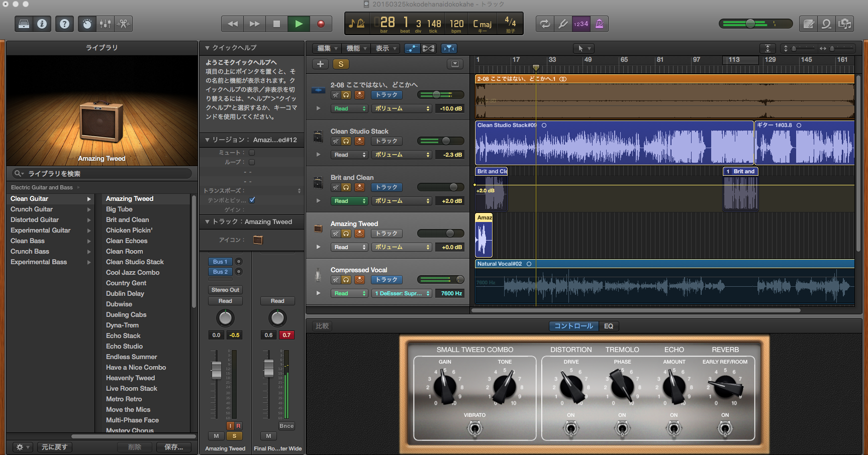The image size is (868, 455).
Task: Collapse the Quick Help disclosure triangle
Action: (207, 48)
